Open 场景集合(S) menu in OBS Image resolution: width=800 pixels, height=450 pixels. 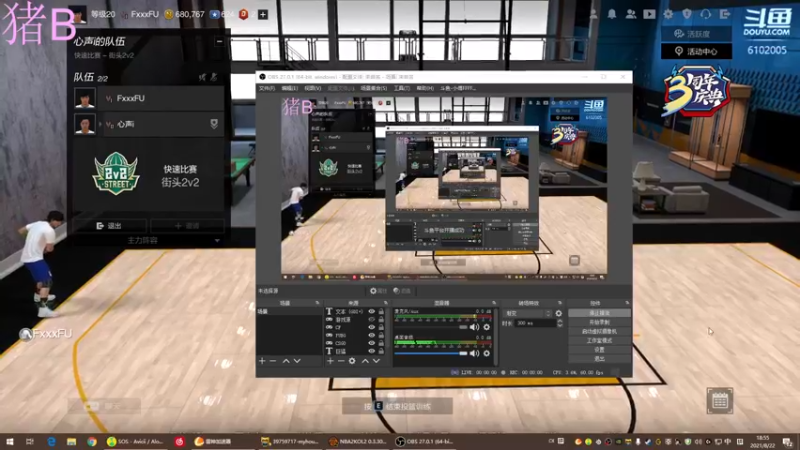point(374,88)
